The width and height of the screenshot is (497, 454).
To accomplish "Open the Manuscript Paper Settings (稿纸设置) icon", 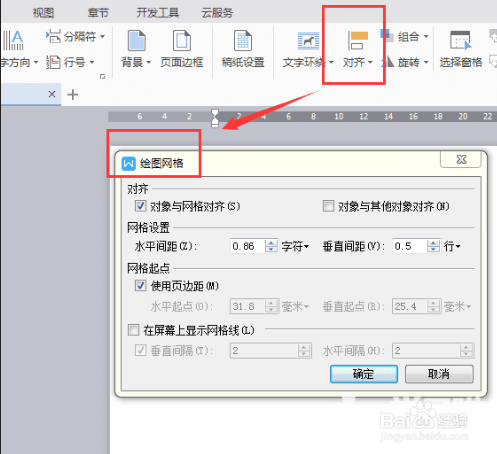I will [x=243, y=41].
